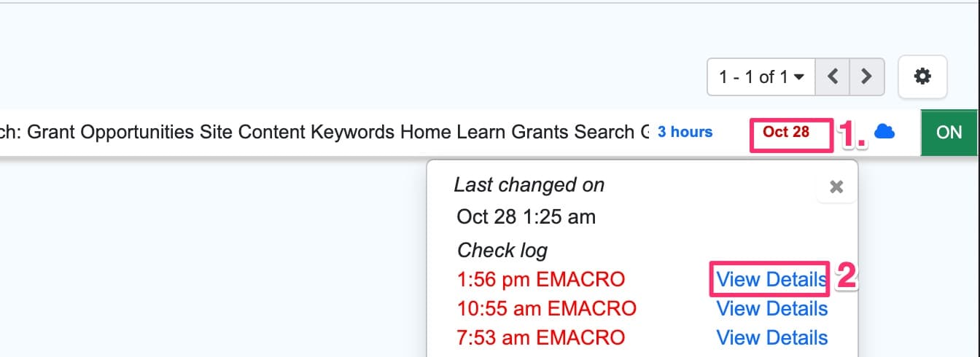Open View Details for 1:56 pm check
Screen dimensions: 980x357
point(771,279)
